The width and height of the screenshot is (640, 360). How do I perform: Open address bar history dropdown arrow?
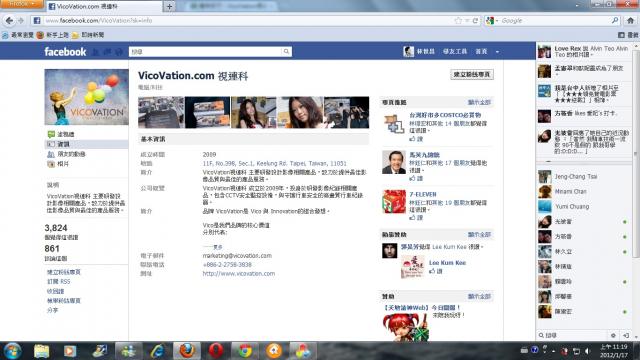tap(467, 20)
